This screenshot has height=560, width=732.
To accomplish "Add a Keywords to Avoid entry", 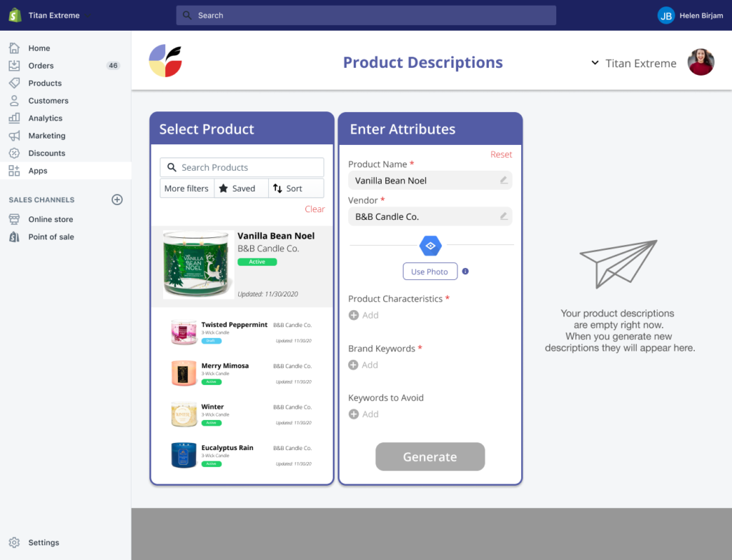I will pos(363,414).
